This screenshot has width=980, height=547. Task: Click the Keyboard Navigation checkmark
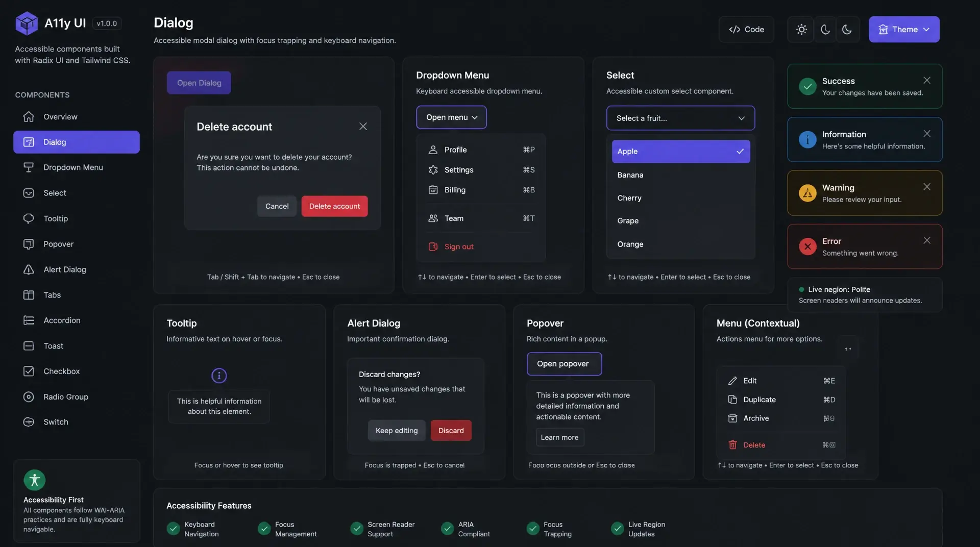[173, 529]
